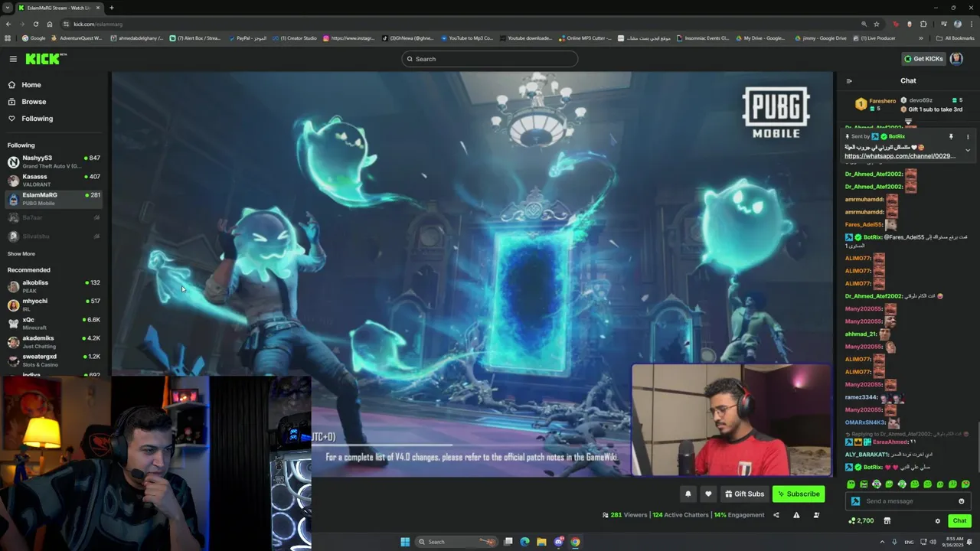
Task: Reload the page in Chrome
Action: (35, 24)
